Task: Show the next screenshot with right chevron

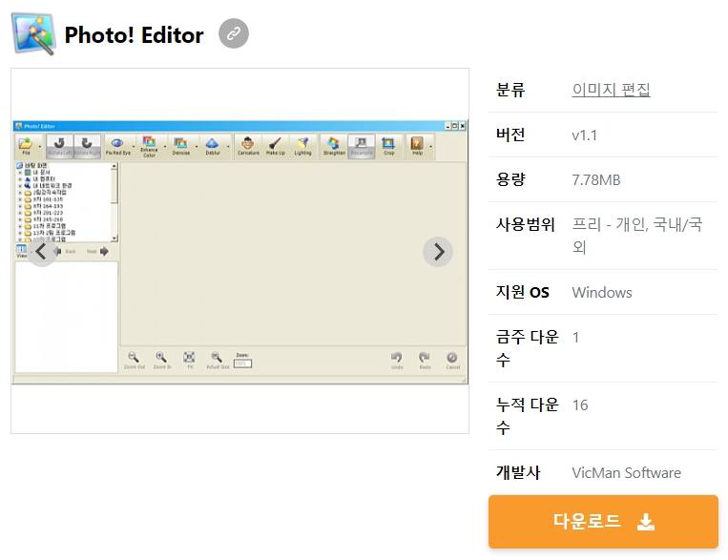Action: coord(438,252)
